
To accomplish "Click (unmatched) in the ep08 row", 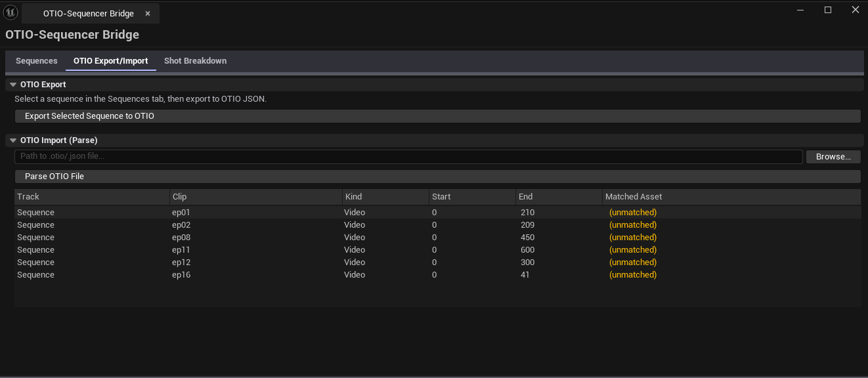I will point(633,238).
